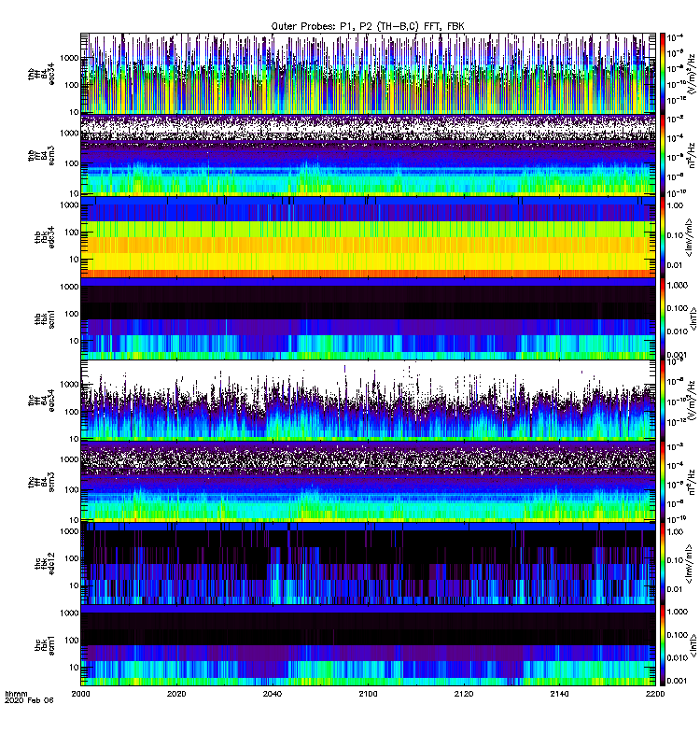The width and height of the screenshot is (700, 747).
Task: Click the color bar of thb scm3 spectrogram
Action: 662,155
